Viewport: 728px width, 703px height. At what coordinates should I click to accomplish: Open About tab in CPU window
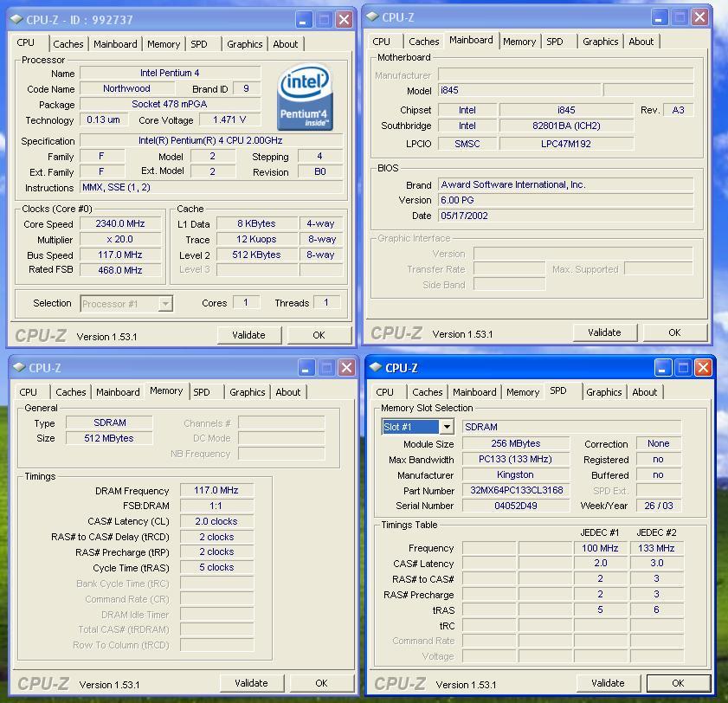tap(286, 44)
